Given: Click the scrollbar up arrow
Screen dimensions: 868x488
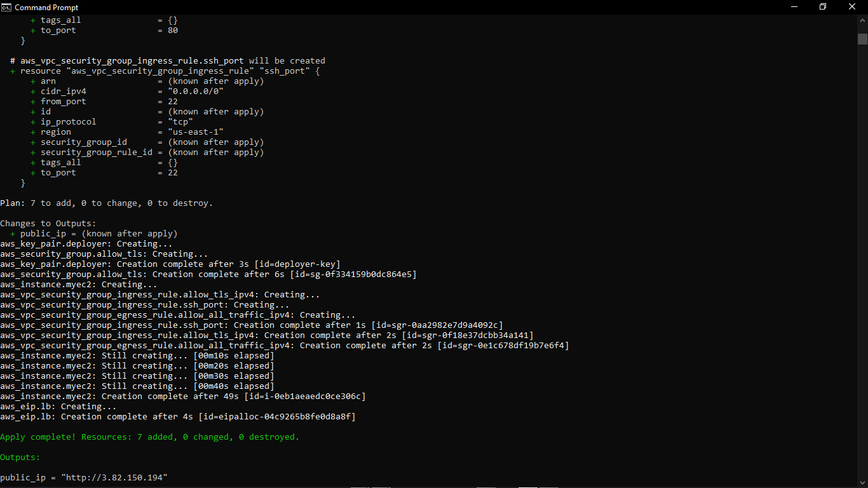Looking at the screenshot, I should (863, 20).
